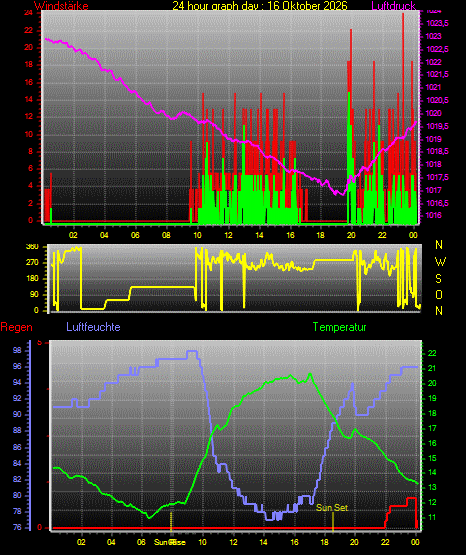The height and width of the screenshot is (555, 466).
Task: Click hour 14 on the temperature chart time axis
Action: coord(264,542)
